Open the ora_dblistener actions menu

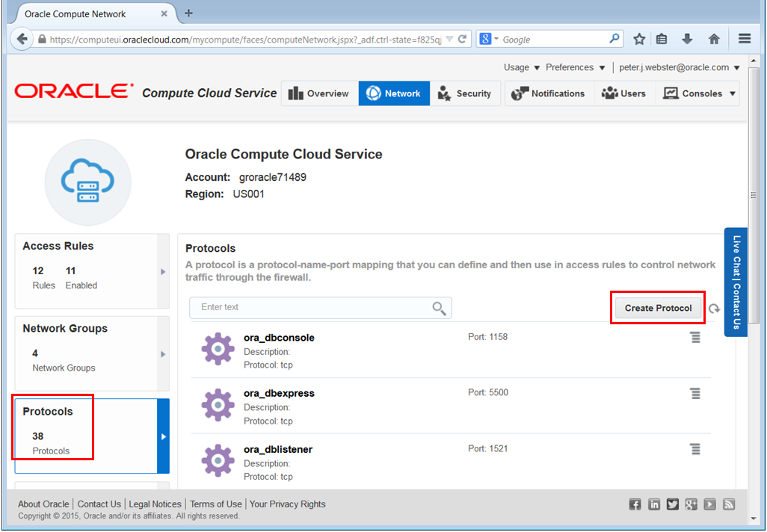point(695,449)
